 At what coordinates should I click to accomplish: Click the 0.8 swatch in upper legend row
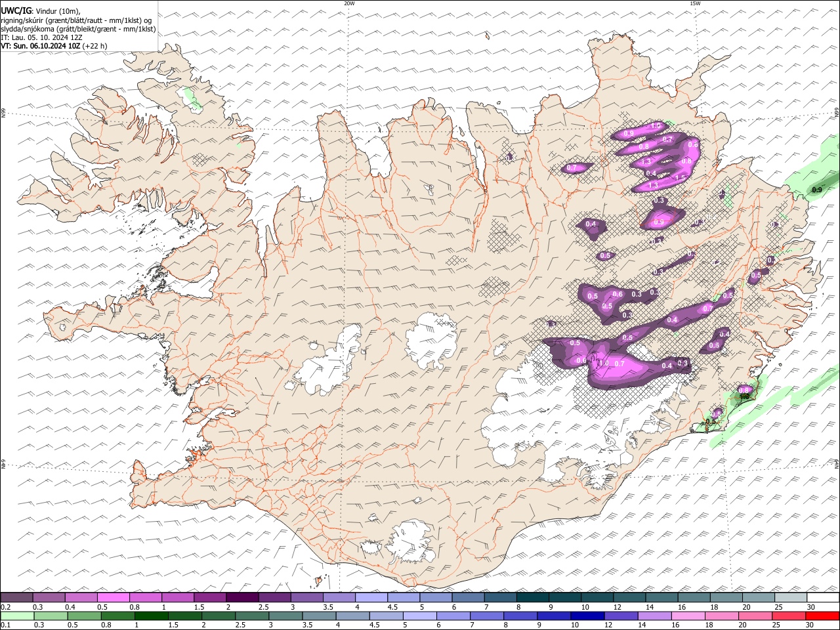[145, 597]
